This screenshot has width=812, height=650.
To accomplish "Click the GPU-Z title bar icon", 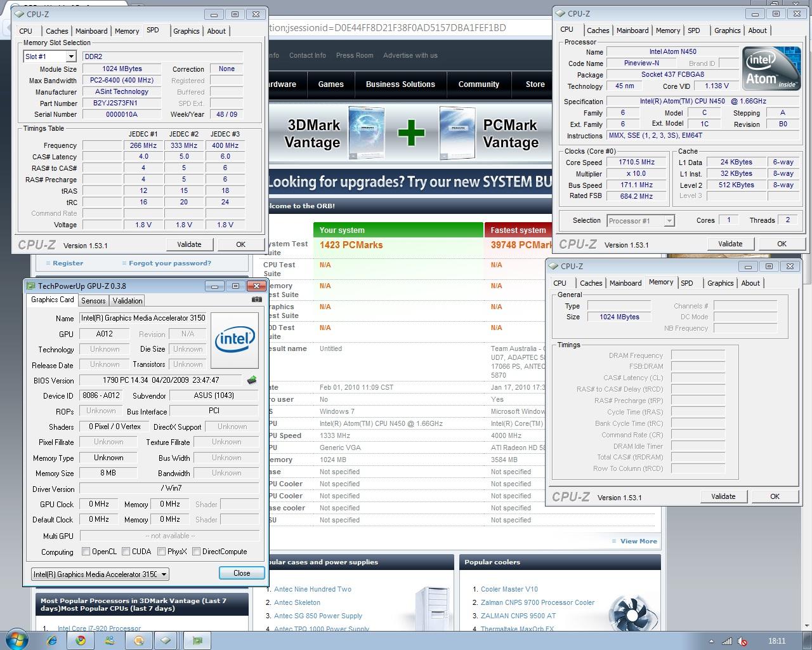I will [31, 286].
